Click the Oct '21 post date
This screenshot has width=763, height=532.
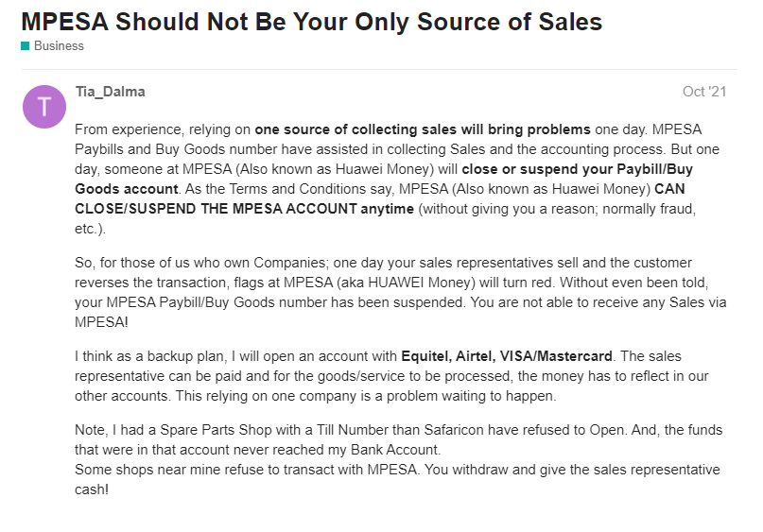[704, 92]
